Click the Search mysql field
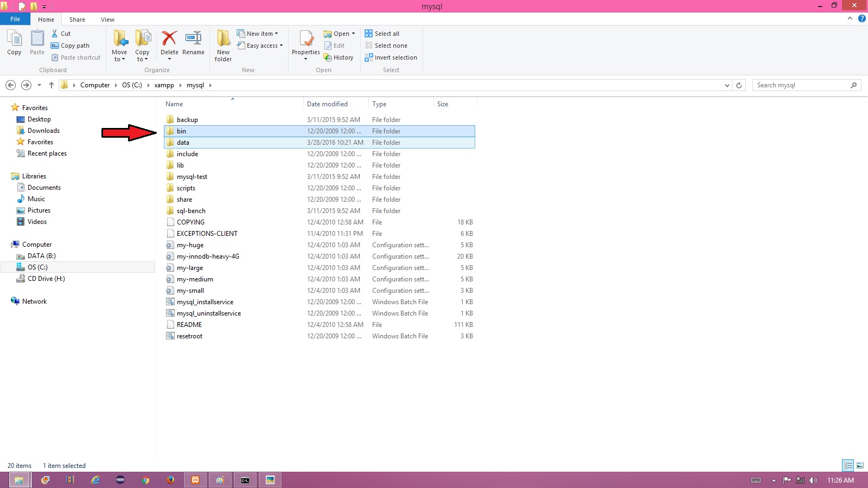Screen dimensions: 868x488 pyautogui.click(x=806, y=85)
